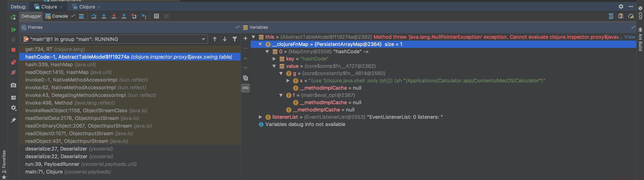Image resolution: width=644 pixels, height=180 pixels.
Task: Click Remove Watch minus icon
Action: click(245, 48)
